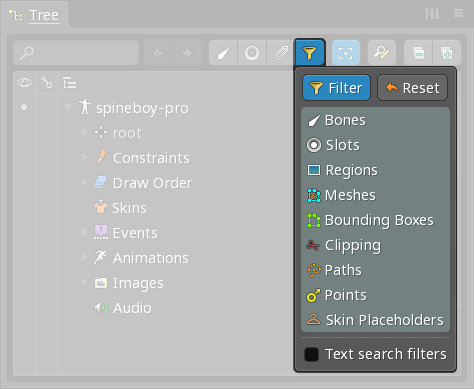Toggle visibility dot for spineboy-pro
474x389 pixels.
coord(24,107)
